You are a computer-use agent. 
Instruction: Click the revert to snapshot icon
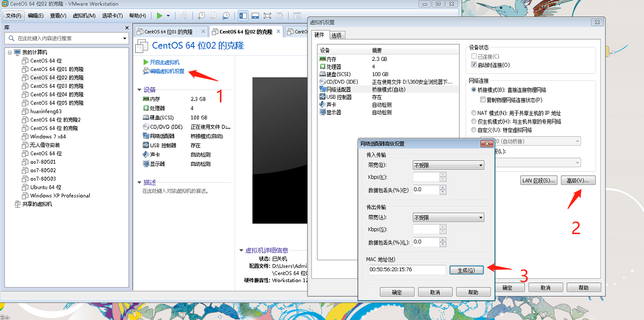[214, 15]
